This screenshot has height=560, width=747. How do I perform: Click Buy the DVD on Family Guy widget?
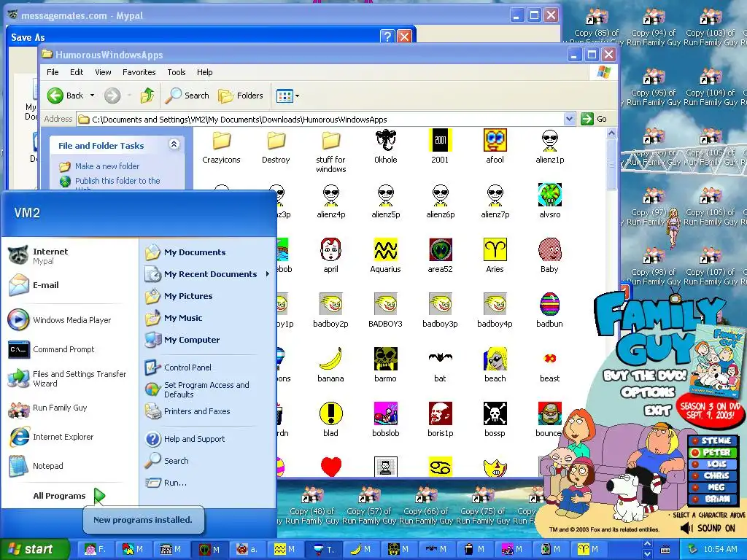pos(645,376)
